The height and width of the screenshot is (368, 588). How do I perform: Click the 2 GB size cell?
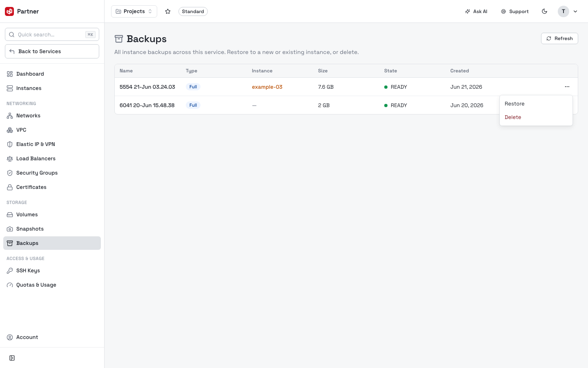click(x=324, y=105)
